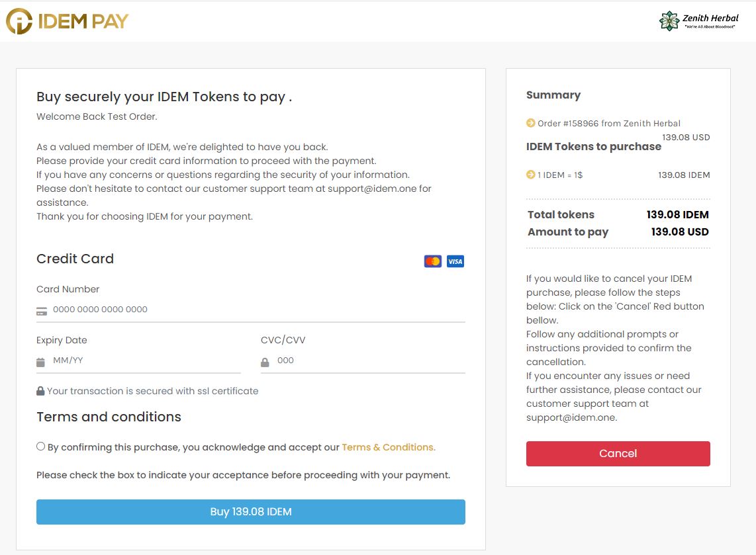
Task: Click the card icon in Card Number field
Action: pyautogui.click(x=42, y=310)
